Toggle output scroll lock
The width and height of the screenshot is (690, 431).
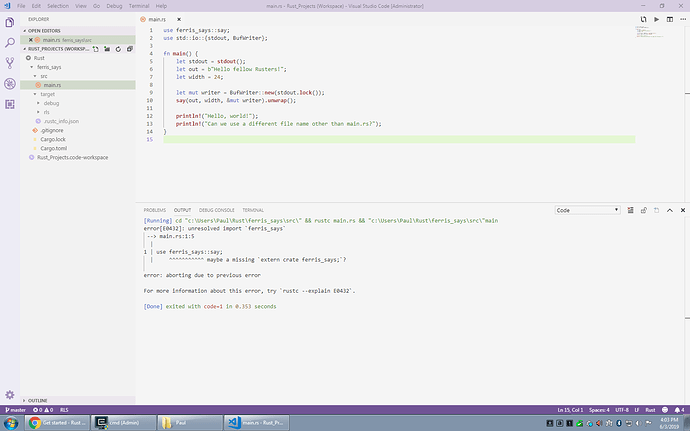tap(644, 210)
